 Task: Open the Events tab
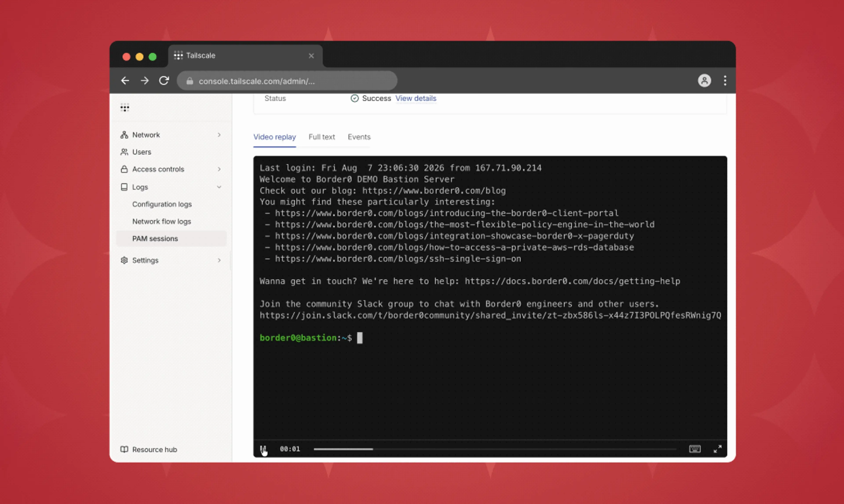[359, 137]
